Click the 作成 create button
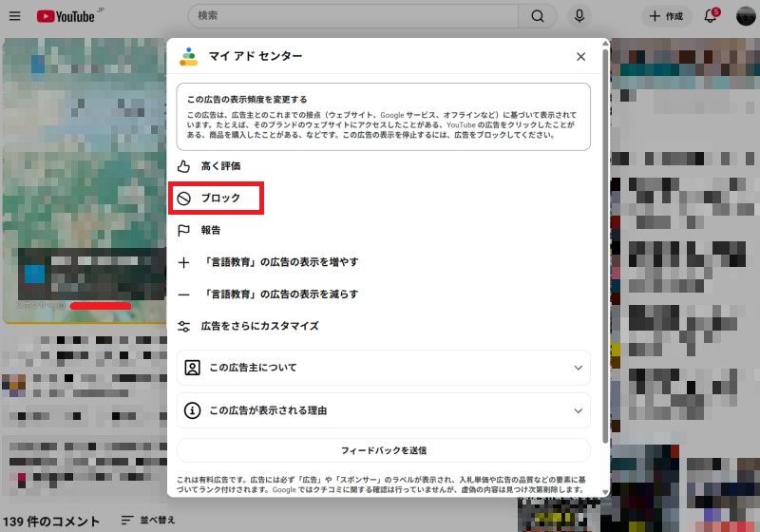This screenshot has width=760, height=532. [669, 16]
